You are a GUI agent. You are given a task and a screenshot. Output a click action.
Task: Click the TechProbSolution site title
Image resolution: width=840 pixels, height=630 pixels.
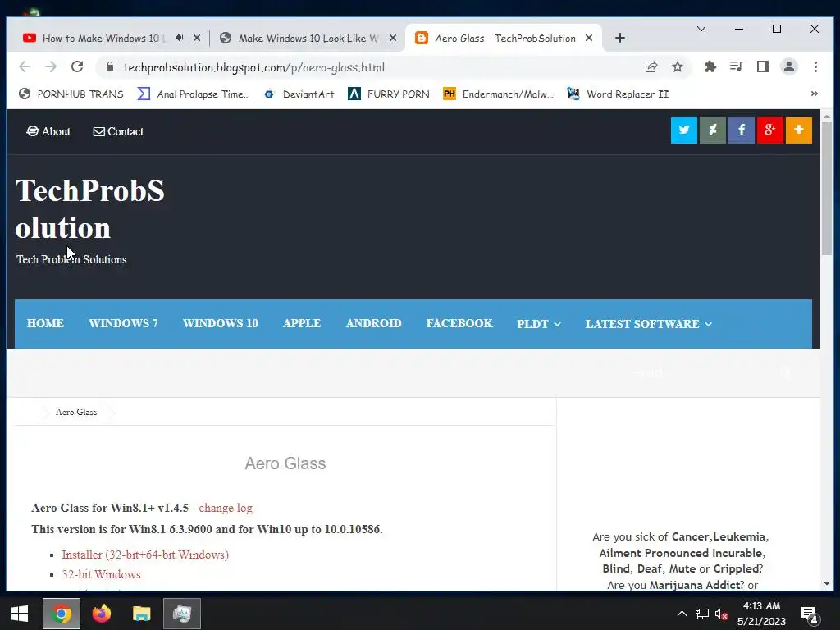pyautogui.click(x=89, y=209)
